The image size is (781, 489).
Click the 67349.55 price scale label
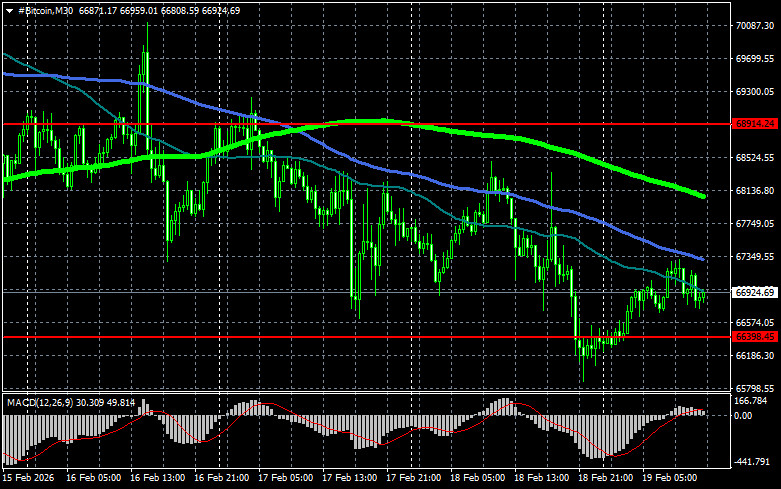click(x=755, y=256)
